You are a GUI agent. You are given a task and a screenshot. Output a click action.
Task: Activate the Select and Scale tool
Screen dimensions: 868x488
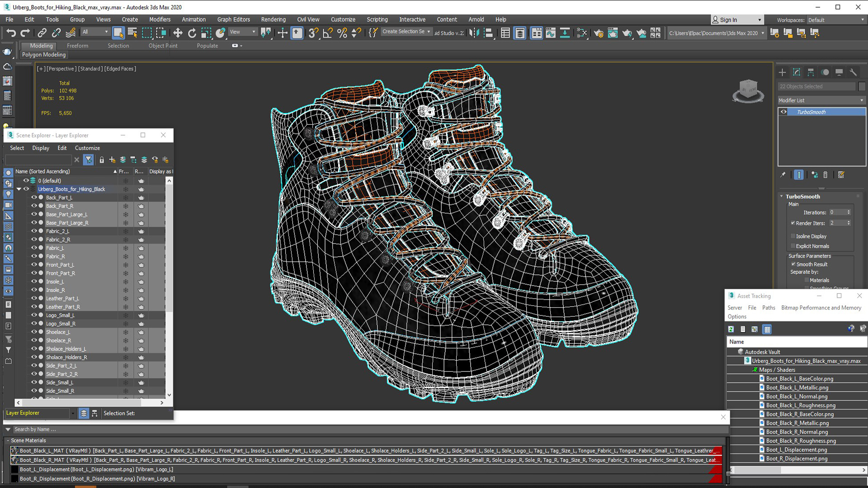[x=206, y=33]
